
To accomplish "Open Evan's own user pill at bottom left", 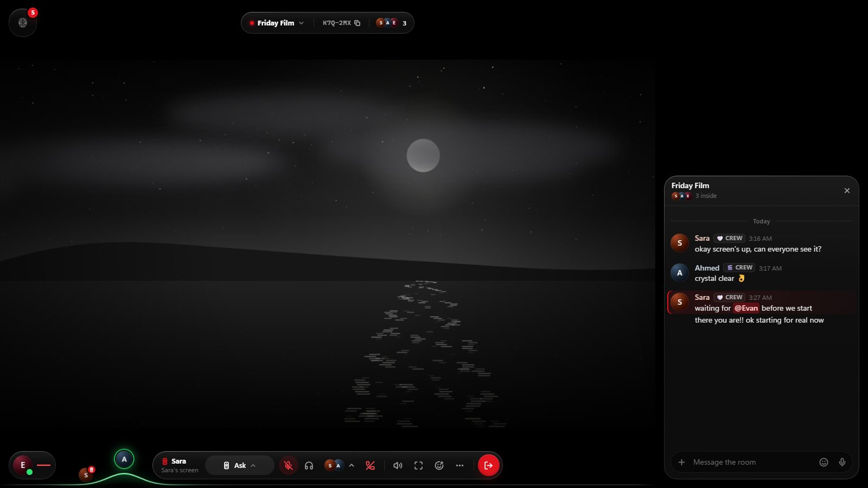I will tap(33, 465).
